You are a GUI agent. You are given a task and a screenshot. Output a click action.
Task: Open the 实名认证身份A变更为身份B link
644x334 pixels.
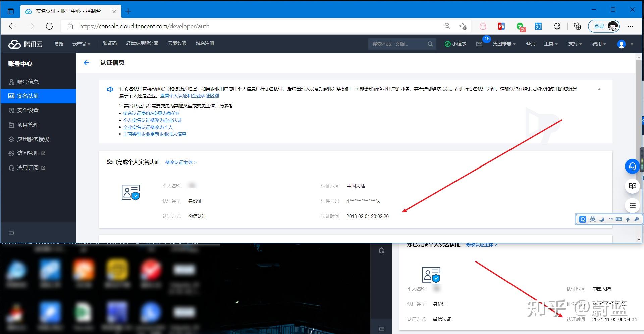tap(151, 113)
